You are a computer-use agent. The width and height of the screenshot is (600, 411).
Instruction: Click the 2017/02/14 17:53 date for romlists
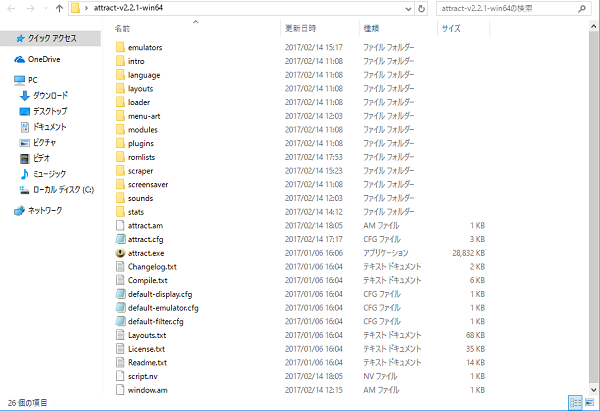pos(313,157)
